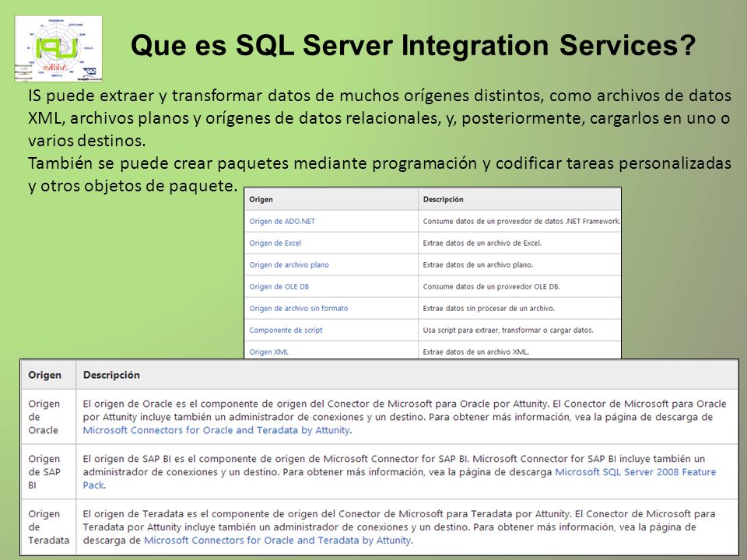Click 'Extrae datos de un archivo XML.'
This screenshot has width=747, height=560.
pyautogui.click(x=476, y=352)
